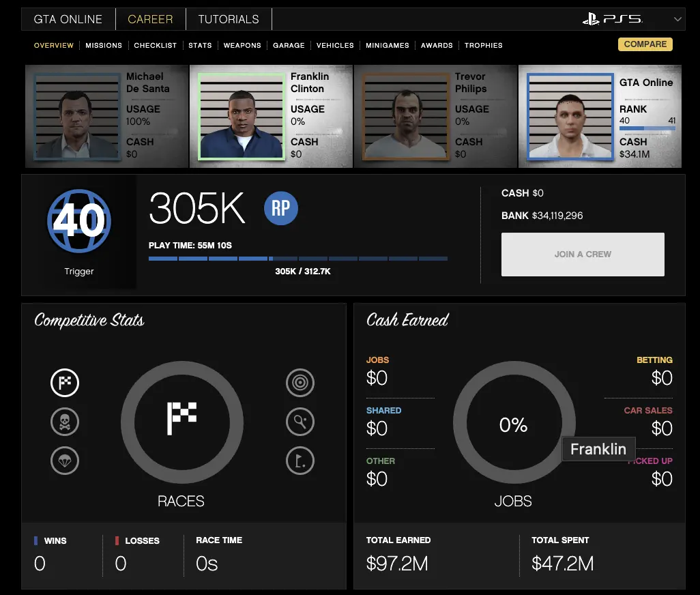The width and height of the screenshot is (700, 595).
Task: Select the Deathmatch skull icon
Action: pyautogui.click(x=65, y=422)
